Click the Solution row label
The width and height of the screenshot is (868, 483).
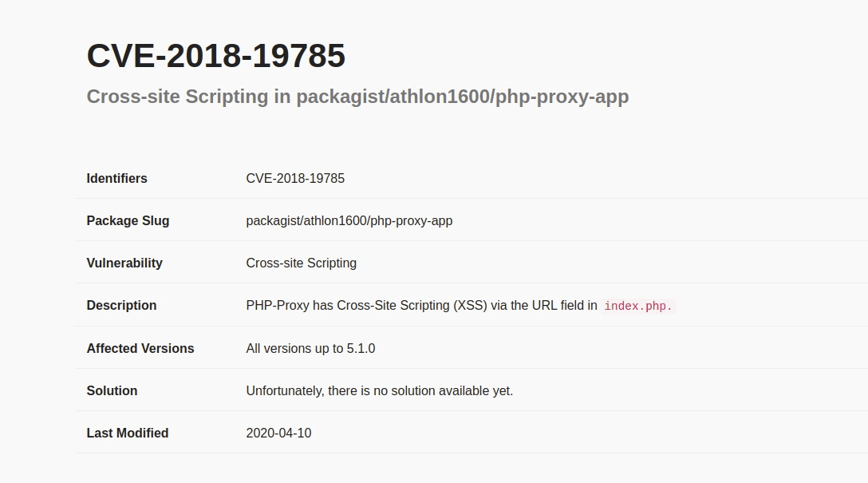point(112,390)
